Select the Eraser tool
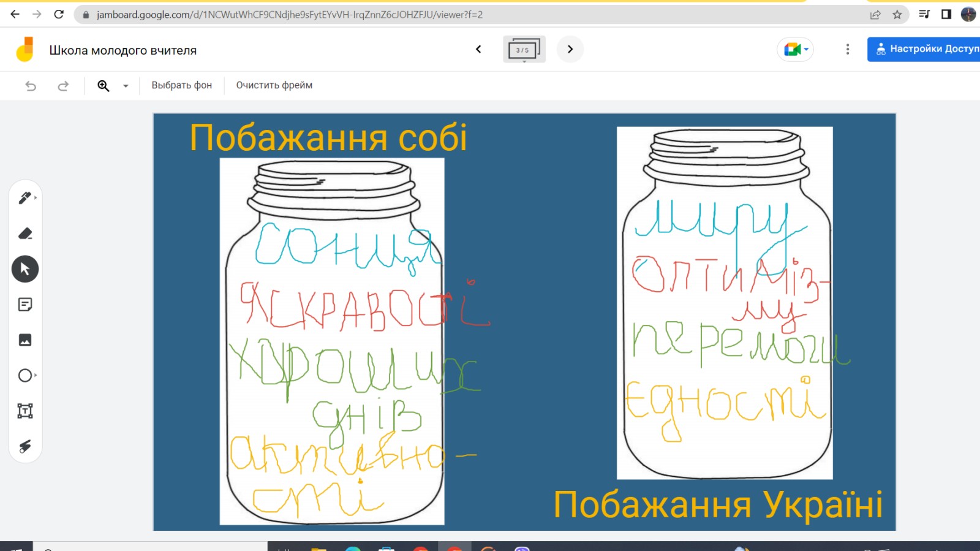The height and width of the screenshot is (551, 980). (25, 234)
